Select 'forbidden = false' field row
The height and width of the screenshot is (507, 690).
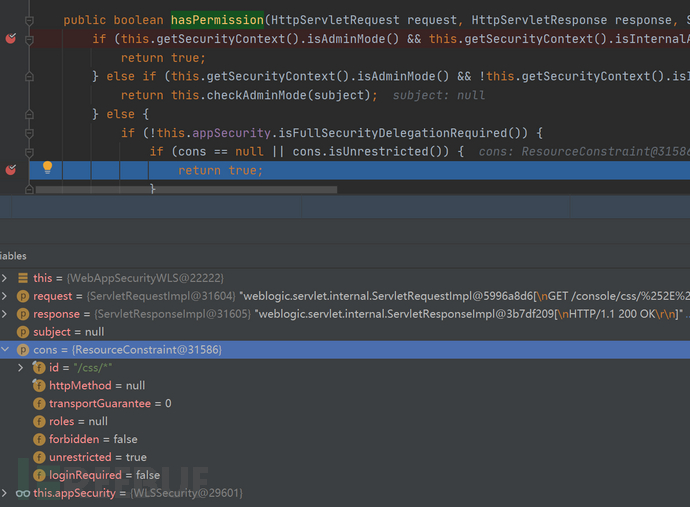coord(345,439)
